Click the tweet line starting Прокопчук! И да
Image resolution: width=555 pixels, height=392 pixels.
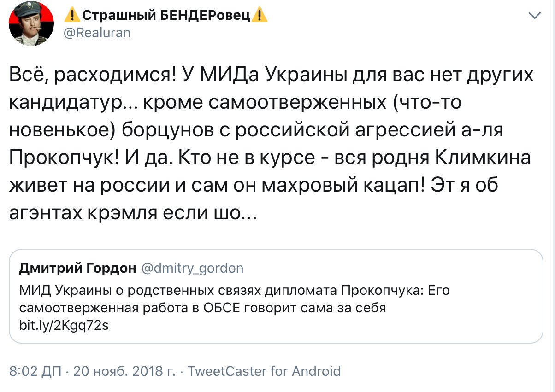270,158
